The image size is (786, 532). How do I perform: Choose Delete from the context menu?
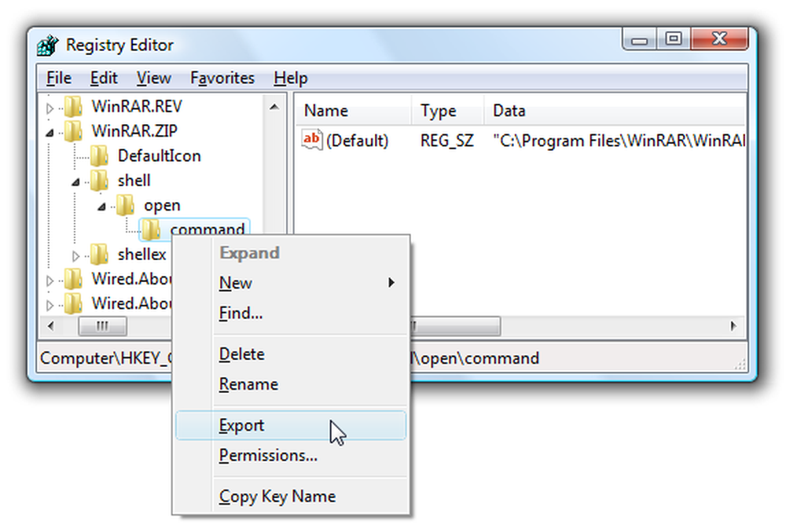pyautogui.click(x=291, y=354)
